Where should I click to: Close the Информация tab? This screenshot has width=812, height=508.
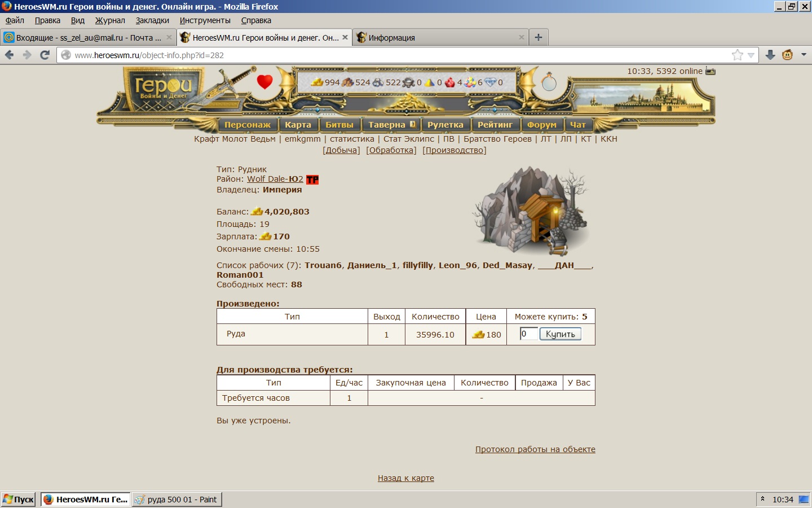tap(522, 37)
